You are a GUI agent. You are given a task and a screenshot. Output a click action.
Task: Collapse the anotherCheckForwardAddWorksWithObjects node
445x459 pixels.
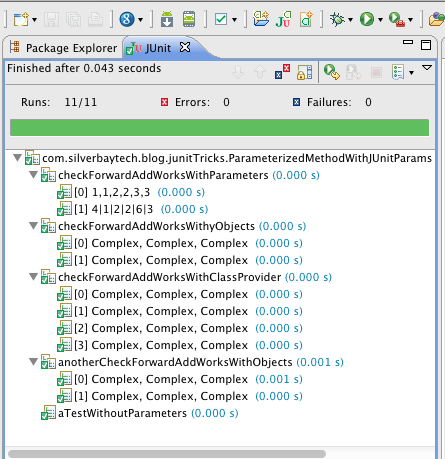(33, 361)
